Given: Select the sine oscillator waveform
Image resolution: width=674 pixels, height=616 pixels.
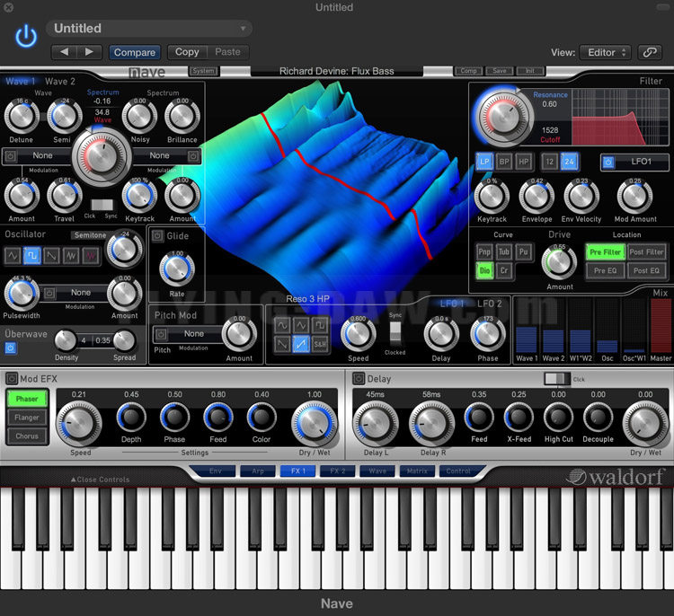Looking at the screenshot, I should point(13,256).
